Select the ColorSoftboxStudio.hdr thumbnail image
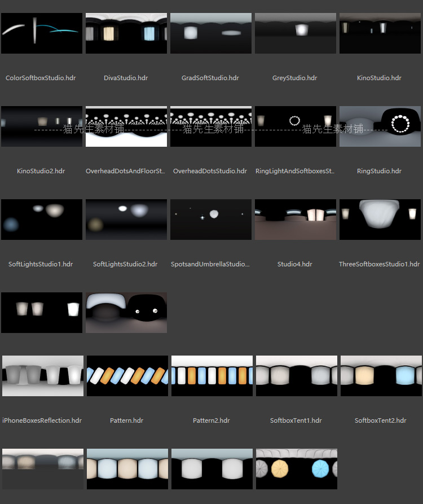 pos(42,33)
